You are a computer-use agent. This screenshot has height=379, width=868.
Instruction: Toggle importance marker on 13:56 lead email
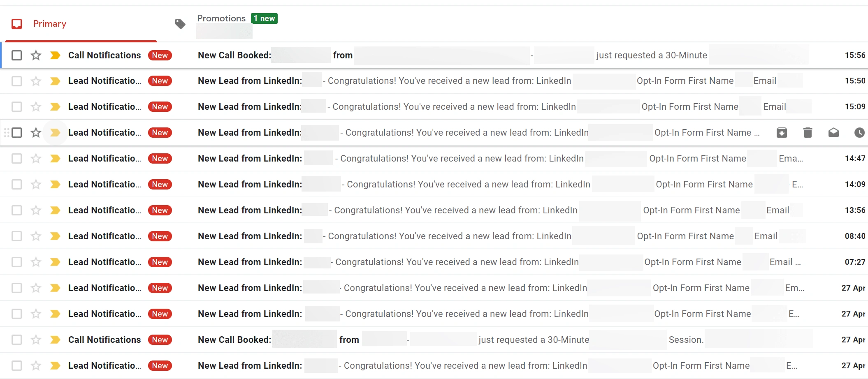point(55,210)
